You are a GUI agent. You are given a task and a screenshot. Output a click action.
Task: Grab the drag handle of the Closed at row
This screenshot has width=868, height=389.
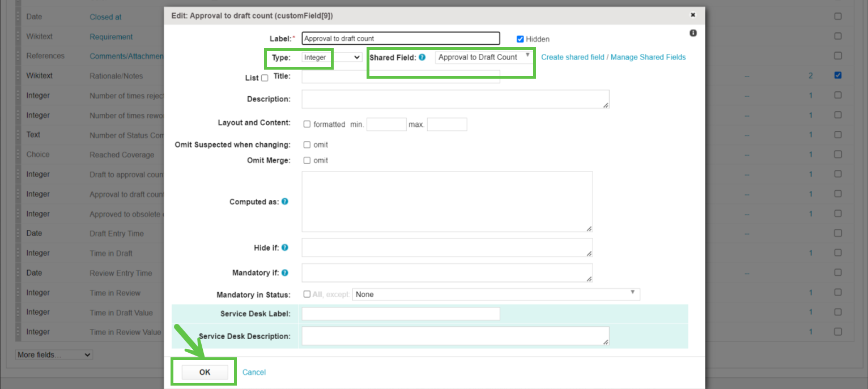[x=18, y=17]
